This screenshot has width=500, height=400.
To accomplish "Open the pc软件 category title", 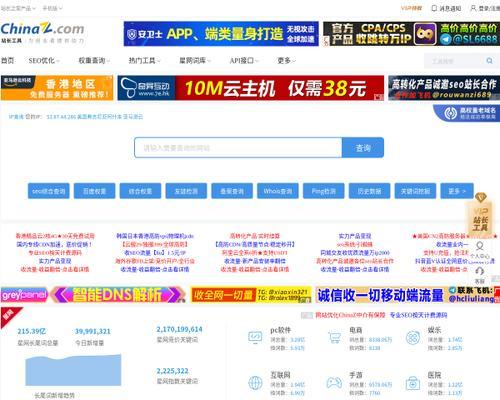I will pos(280,330).
